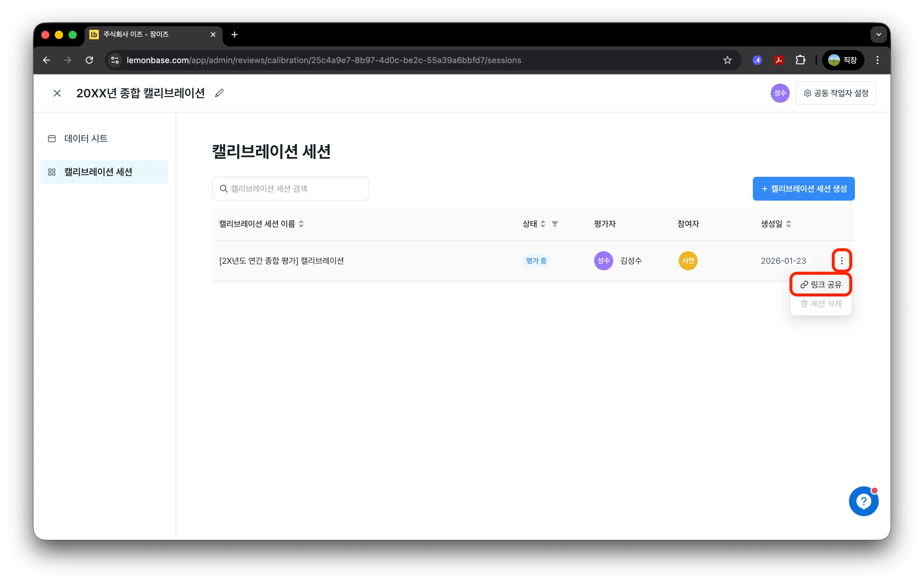Create a new session with 캘리브레이션 세션 생성
This screenshot has width=924, height=584.
803,189
